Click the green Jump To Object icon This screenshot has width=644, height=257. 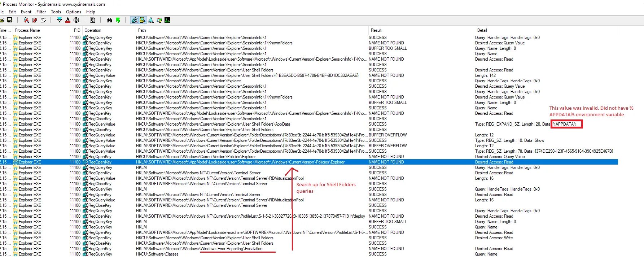coord(118,20)
